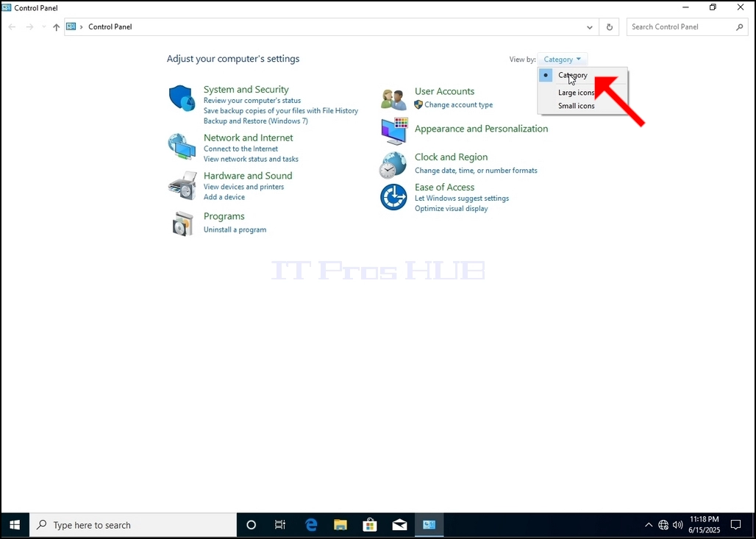
Task: Click Uninstall a program
Action: (x=235, y=229)
